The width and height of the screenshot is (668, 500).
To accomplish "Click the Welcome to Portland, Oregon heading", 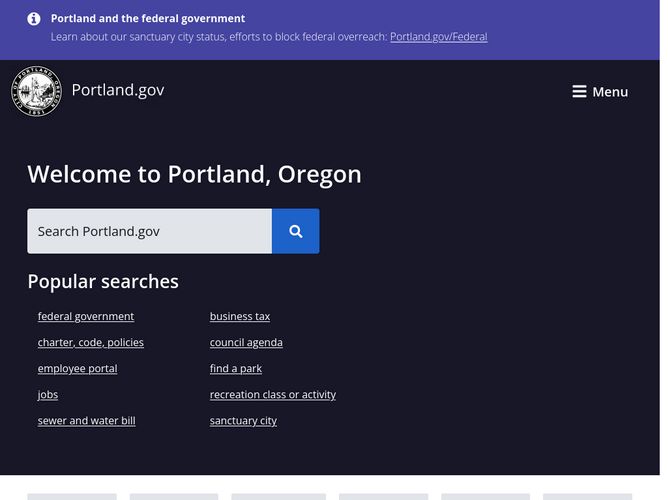I will pyautogui.click(x=194, y=174).
